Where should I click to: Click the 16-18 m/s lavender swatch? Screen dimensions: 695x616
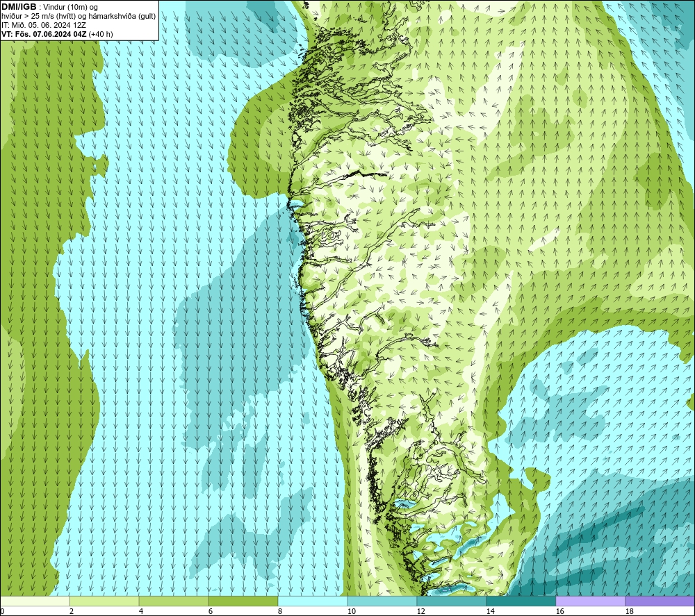590,601
